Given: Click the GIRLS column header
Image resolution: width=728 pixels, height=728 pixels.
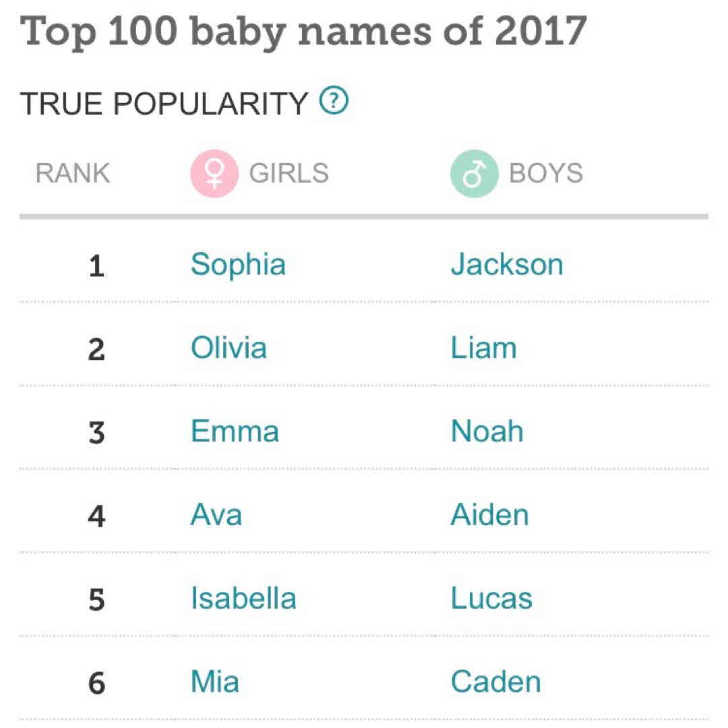Looking at the screenshot, I should [289, 174].
